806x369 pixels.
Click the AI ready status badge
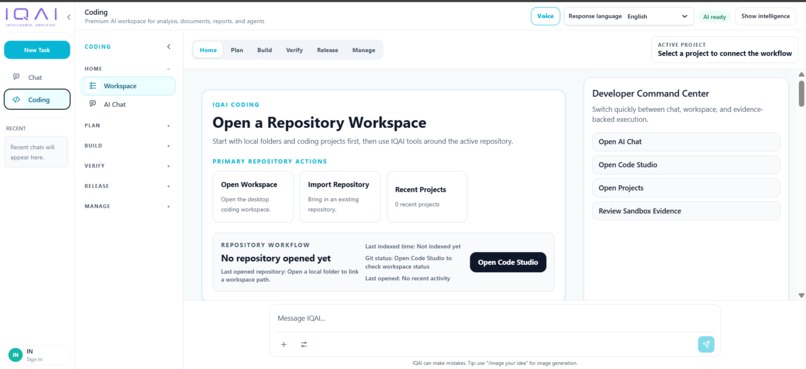point(715,17)
